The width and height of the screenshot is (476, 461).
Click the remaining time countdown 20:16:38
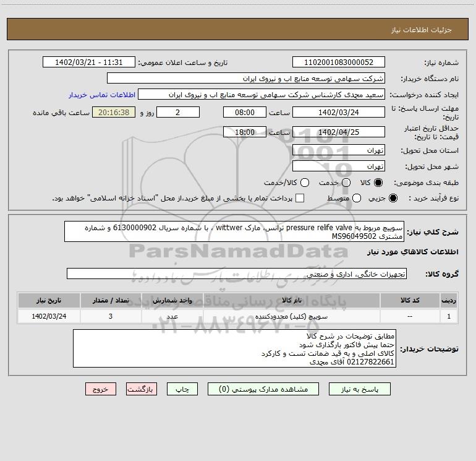(x=114, y=112)
